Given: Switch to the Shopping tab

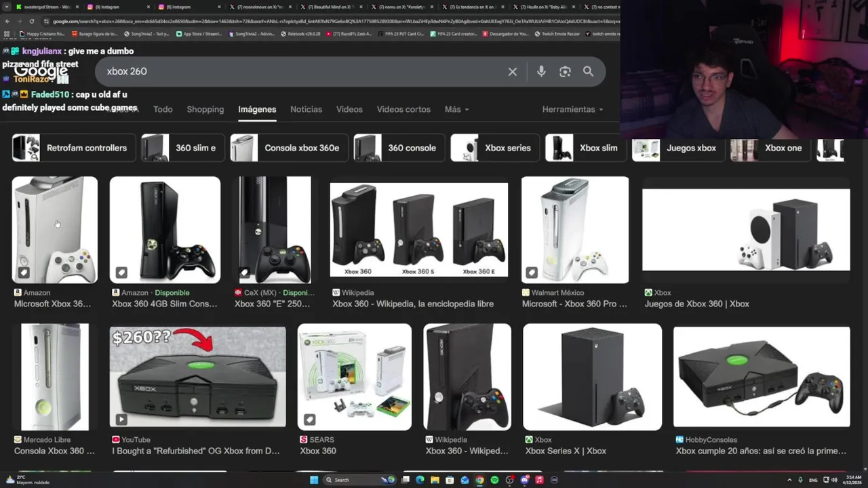Looking at the screenshot, I should tap(205, 109).
